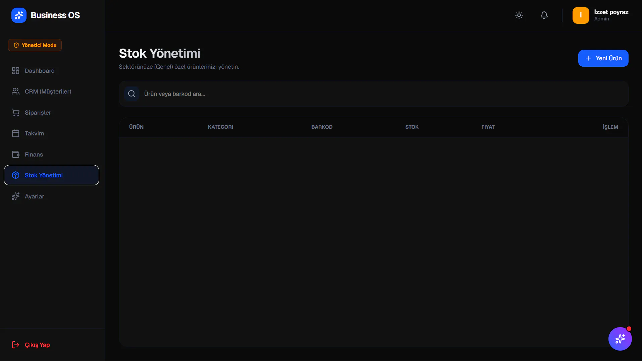Viewport: 644px width, 362px height.
Task: Open the purple AI assistant floating button
Action: (x=620, y=339)
